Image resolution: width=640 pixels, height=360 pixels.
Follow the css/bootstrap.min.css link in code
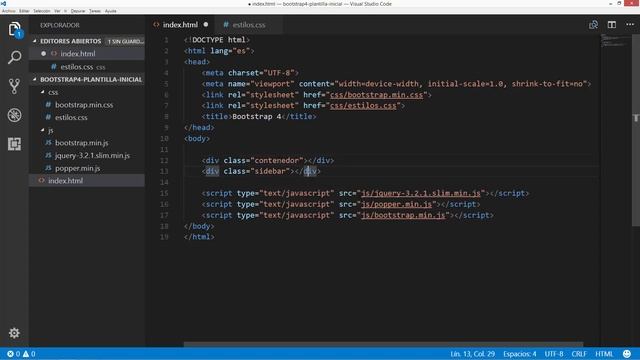pyautogui.click(x=376, y=95)
